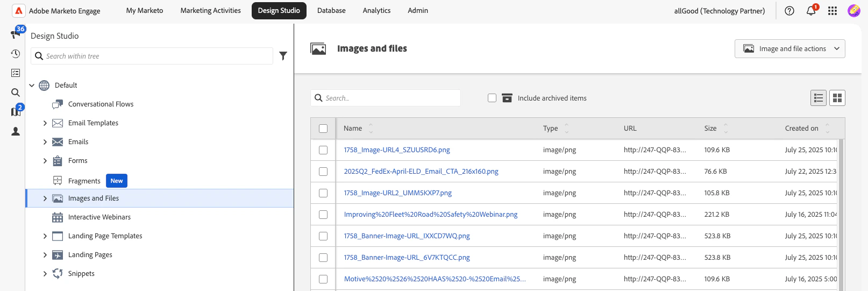Screen dimensions: 868x291
Task: Open the Image and file actions dropdown
Action: 789,48
